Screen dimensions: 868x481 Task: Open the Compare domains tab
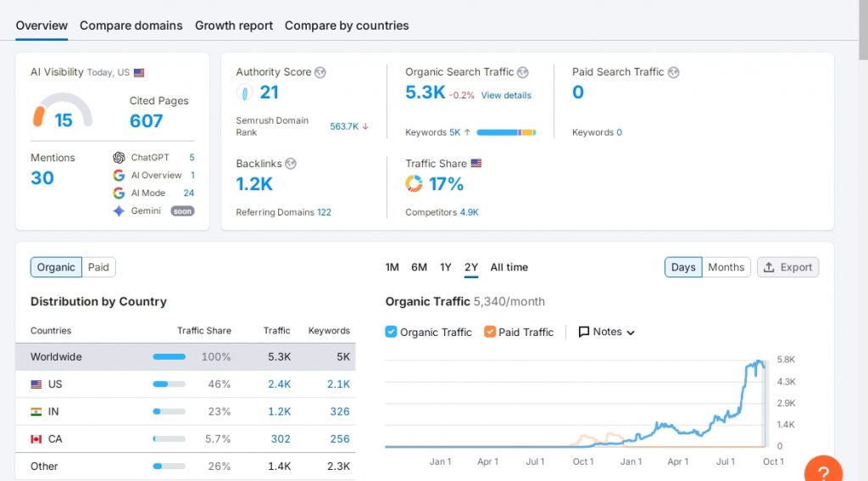click(131, 25)
